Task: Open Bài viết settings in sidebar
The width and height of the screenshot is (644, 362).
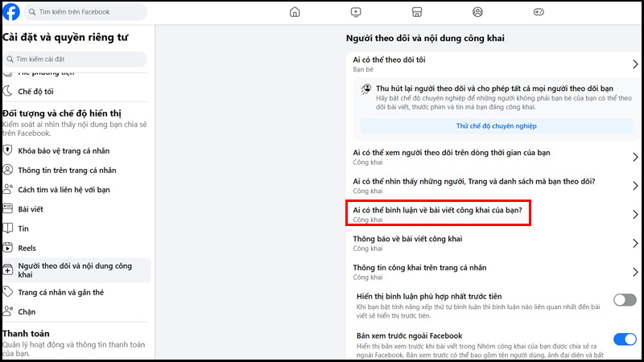Action: point(31,209)
